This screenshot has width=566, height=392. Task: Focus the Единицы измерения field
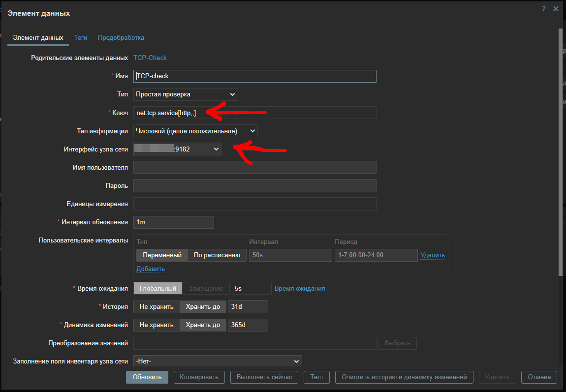pyautogui.click(x=255, y=204)
